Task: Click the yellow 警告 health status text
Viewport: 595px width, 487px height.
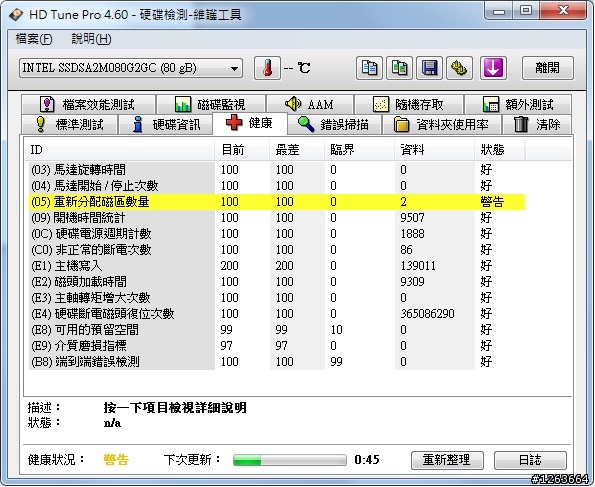Action: [116, 460]
